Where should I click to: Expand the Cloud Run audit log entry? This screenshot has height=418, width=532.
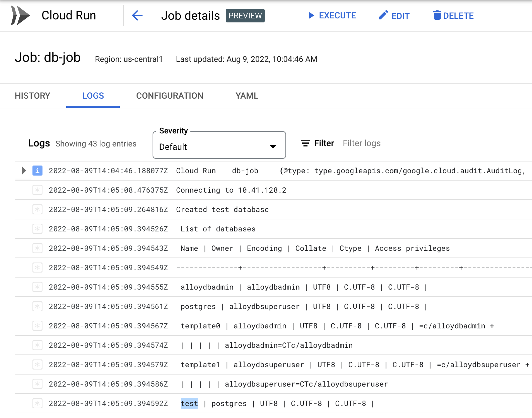[x=24, y=171]
